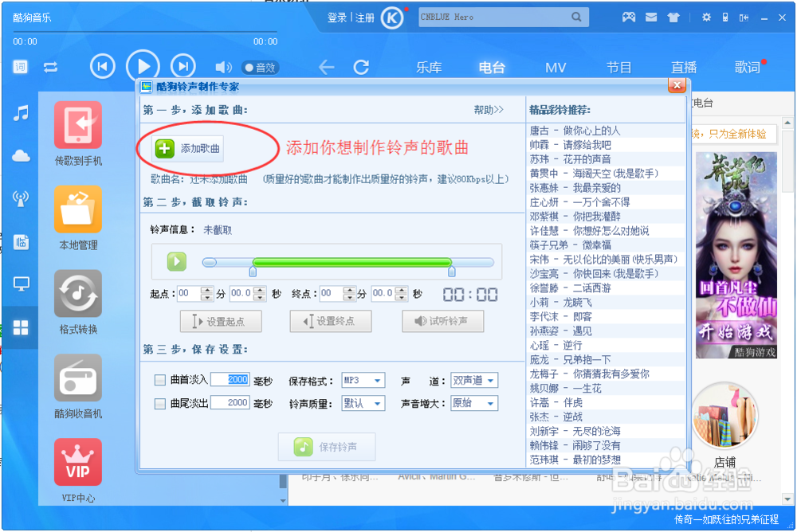Open the game controller icon
The image size is (797, 532).
629,18
